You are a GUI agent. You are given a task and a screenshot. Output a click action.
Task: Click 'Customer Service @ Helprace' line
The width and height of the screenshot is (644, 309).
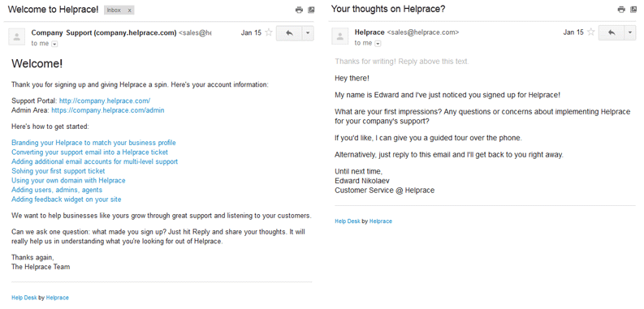point(384,191)
